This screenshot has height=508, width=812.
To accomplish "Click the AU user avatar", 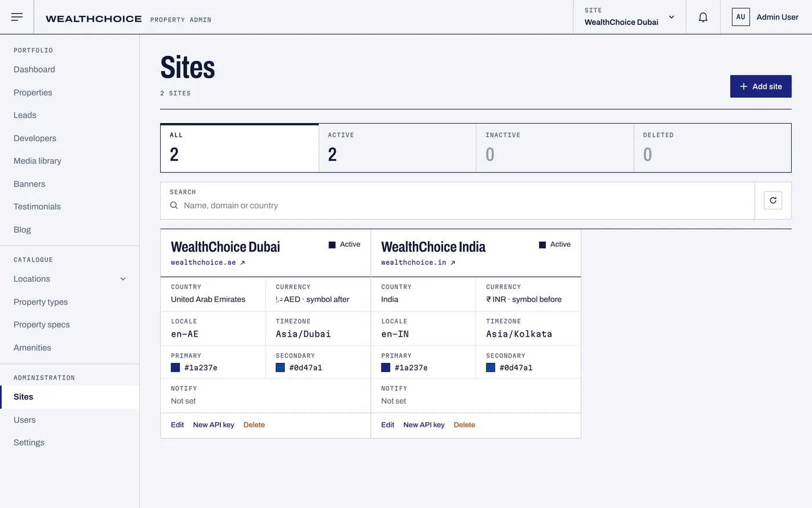I will 741,17.
